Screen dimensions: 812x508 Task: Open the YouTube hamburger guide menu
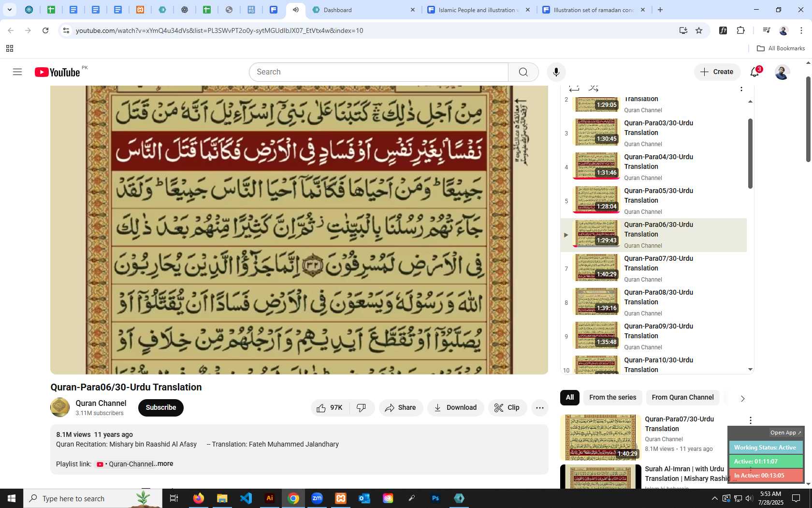[17, 72]
